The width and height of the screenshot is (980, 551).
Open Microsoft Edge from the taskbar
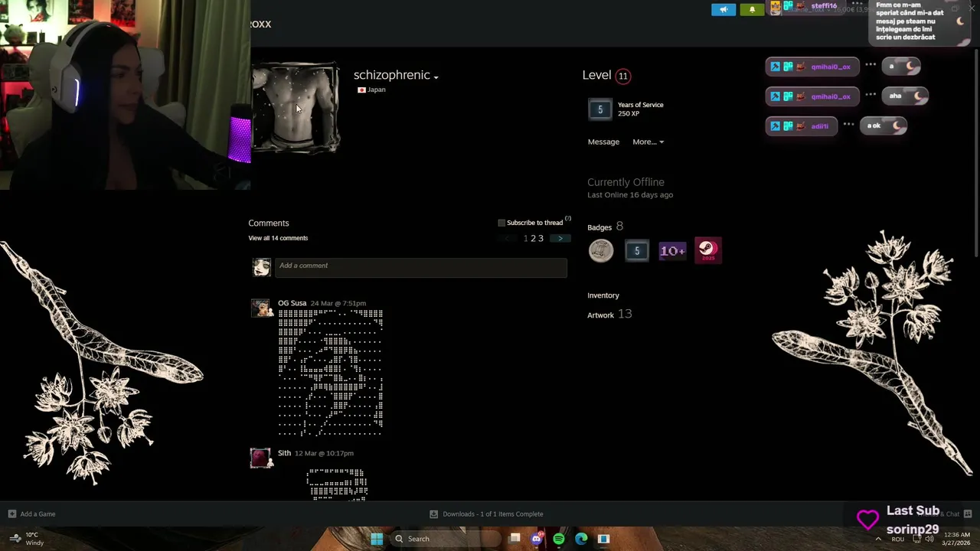click(x=581, y=539)
